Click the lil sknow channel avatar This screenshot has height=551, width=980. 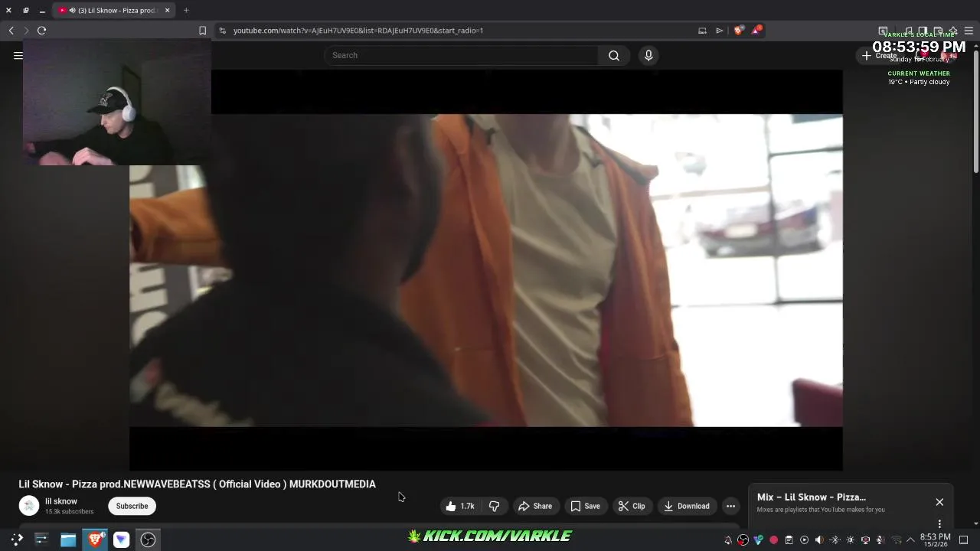(x=29, y=506)
